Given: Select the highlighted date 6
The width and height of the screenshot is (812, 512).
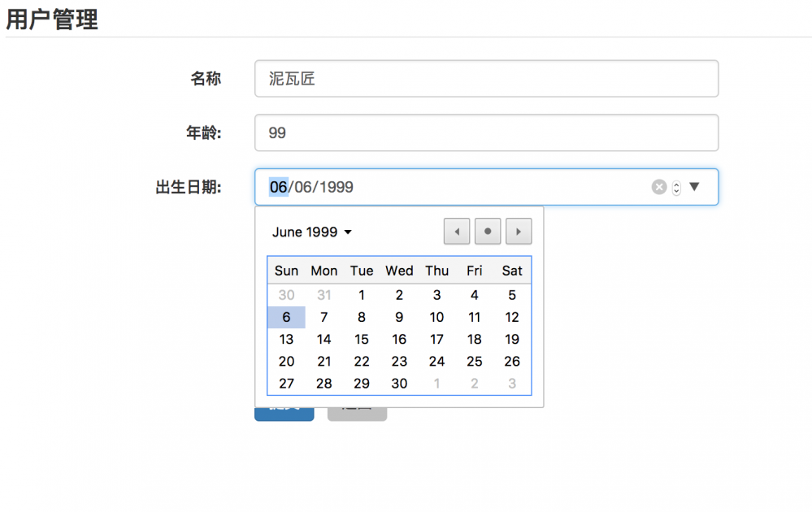Looking at the screenshot, I should (286, 317).
